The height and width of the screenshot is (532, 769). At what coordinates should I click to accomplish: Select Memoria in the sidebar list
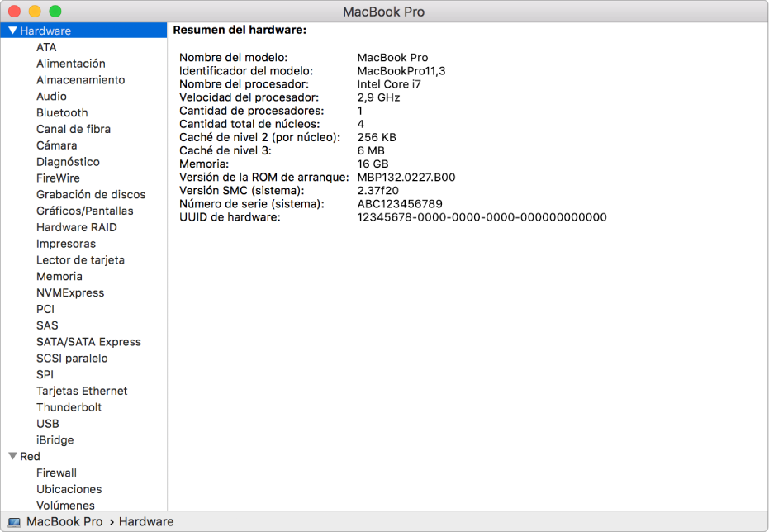pos(59,277)
